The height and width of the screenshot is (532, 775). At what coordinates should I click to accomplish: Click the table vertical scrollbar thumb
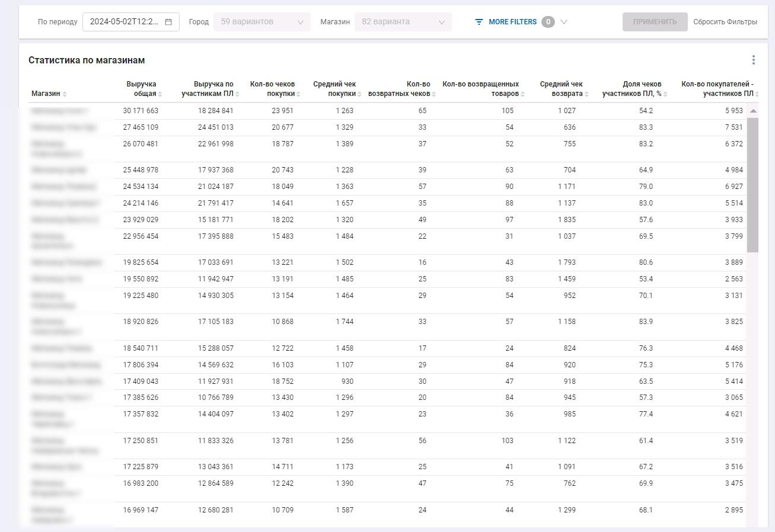coord(753,184)
